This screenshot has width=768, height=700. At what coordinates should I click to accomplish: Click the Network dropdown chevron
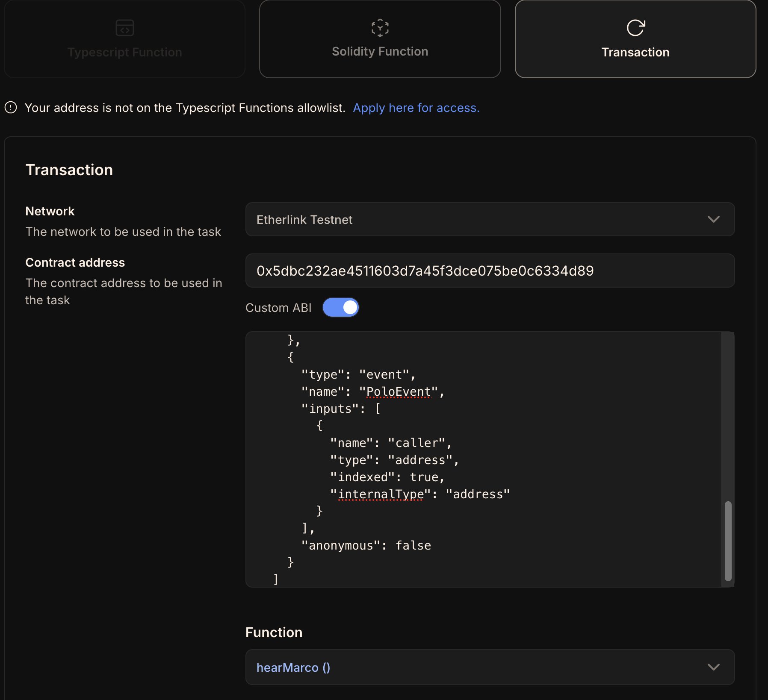tap(713, 219)
